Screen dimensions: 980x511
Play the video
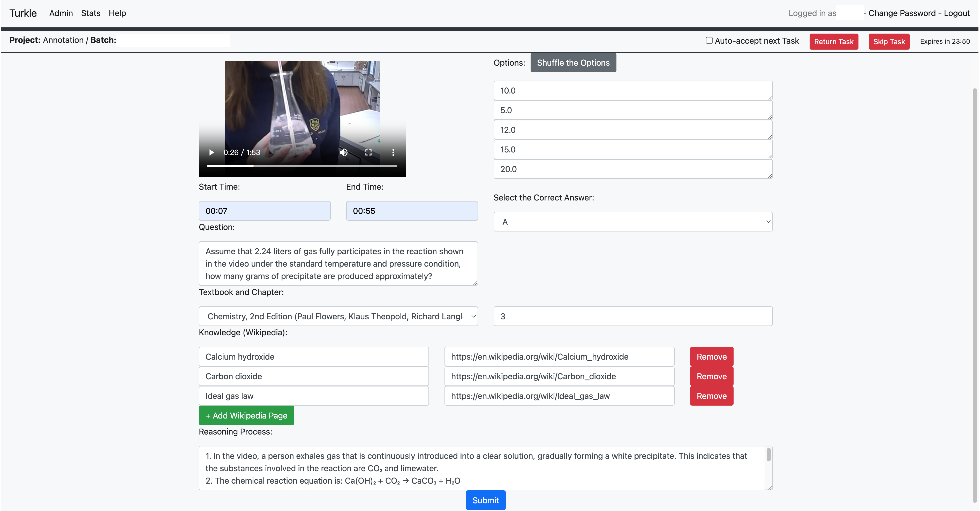pos(212,152)
